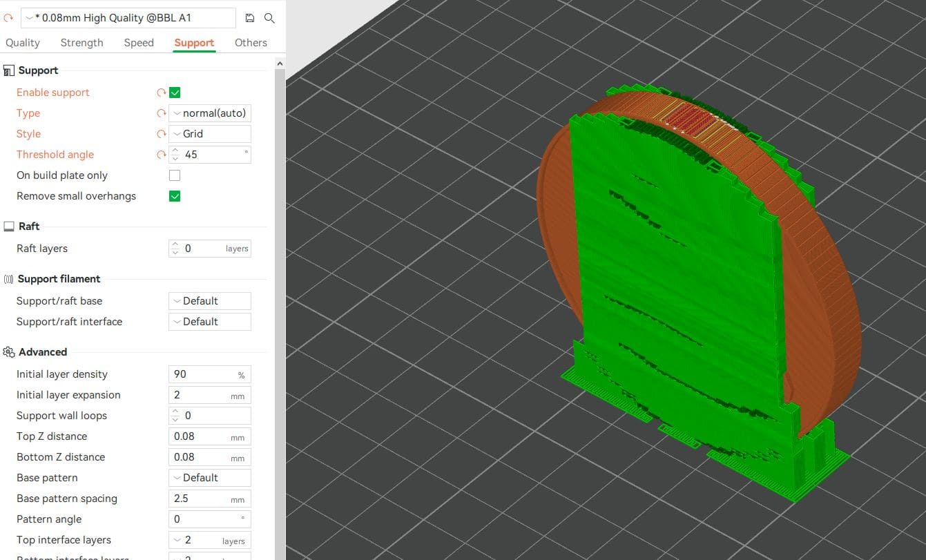Click the Base pattern spacing field
Viewport: 926px width, 560px height.
pyautogui.click(x=210, y=499)
